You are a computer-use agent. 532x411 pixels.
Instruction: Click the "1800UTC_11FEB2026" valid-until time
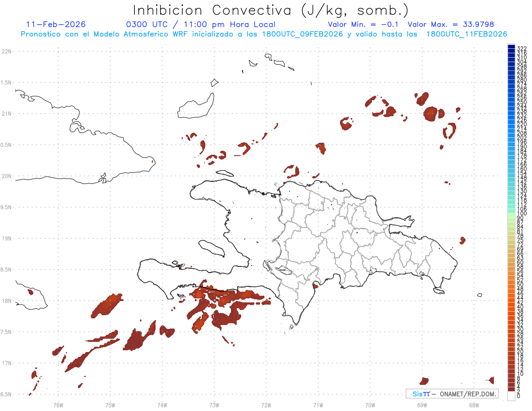(x=467, y=34)
